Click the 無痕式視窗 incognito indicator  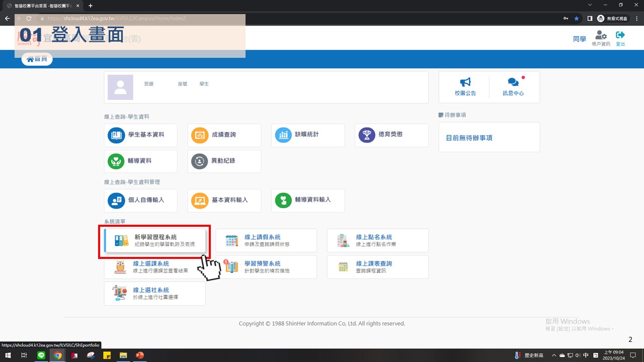612,18
